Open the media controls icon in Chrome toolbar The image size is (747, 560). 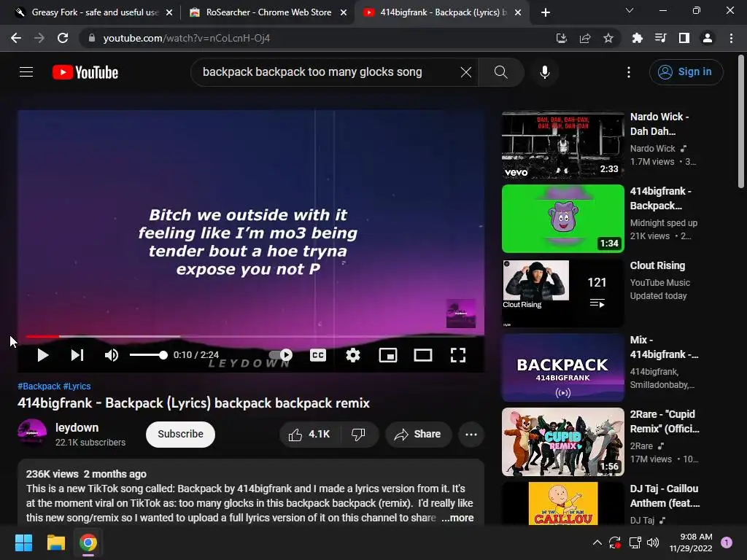(660, 38)
